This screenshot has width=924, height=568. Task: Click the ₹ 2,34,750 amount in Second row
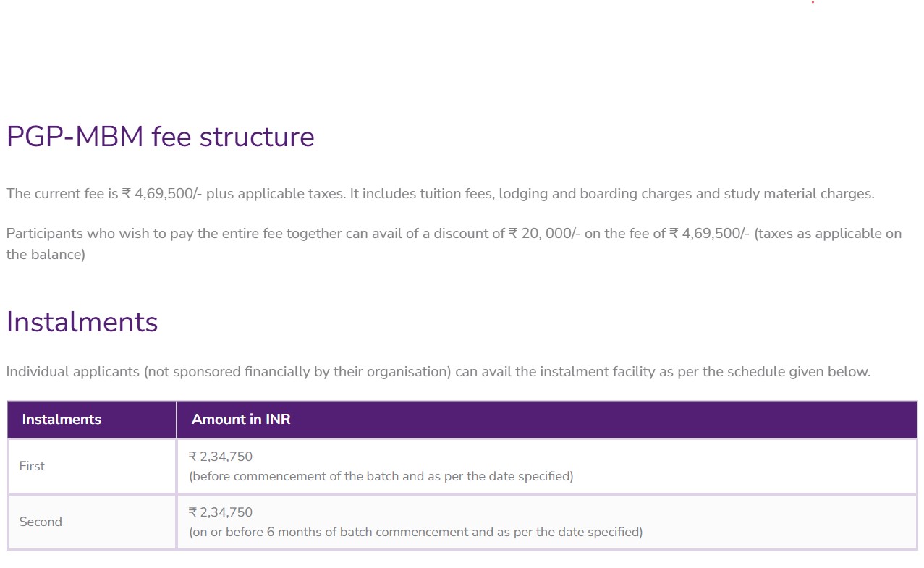[x=221, y=512]
